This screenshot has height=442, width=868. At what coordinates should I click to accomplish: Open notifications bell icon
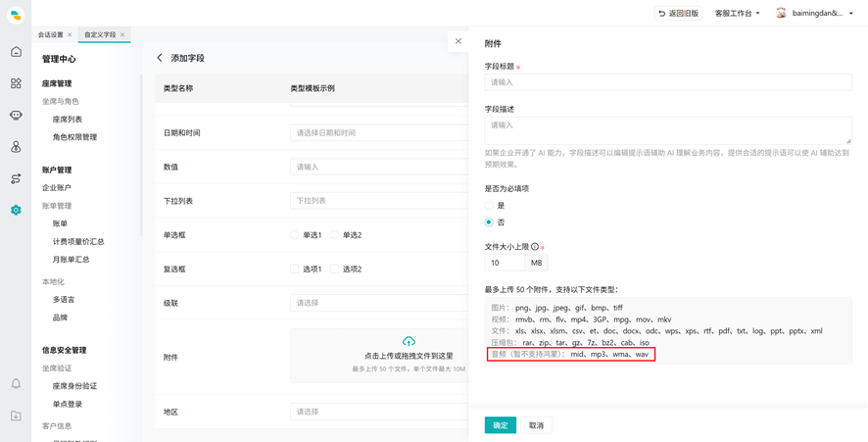pyautogui.click(x=16, y=384)
